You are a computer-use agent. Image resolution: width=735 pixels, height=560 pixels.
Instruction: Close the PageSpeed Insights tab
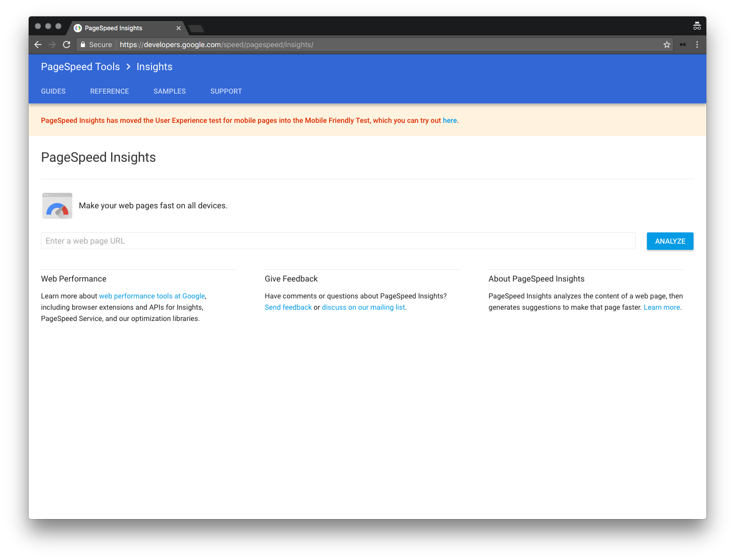coord(179,28)
